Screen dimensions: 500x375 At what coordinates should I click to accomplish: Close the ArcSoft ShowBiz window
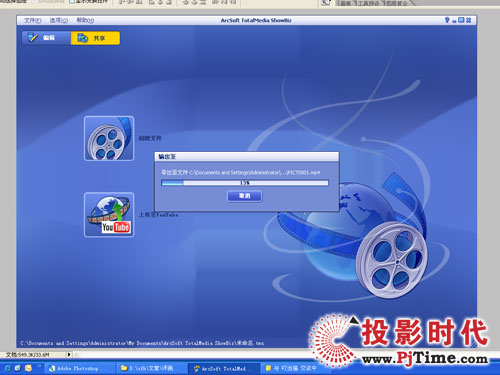pos(468,20)
